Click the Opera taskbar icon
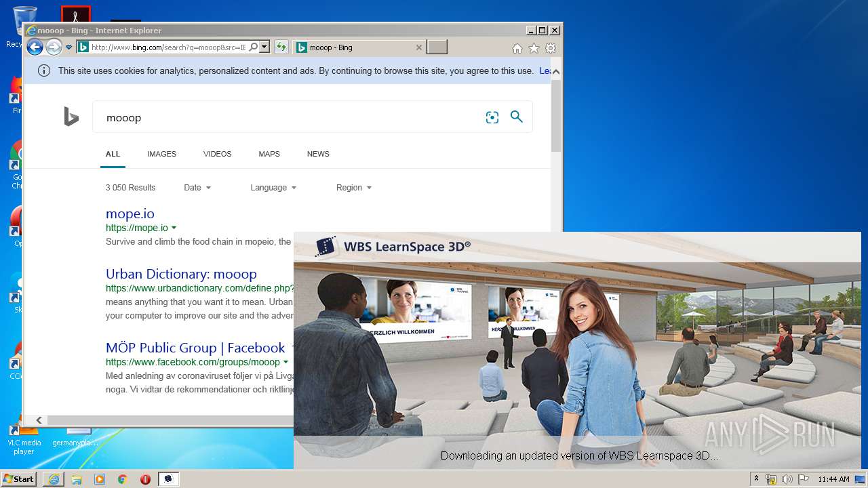Viewport: 868px width, 488px height. click(145, 479)
